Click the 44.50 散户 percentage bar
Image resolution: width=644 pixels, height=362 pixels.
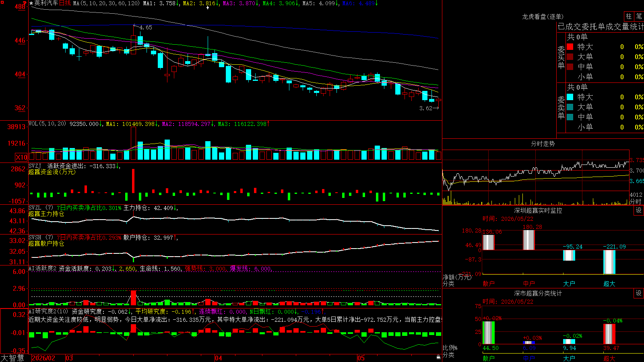tap(489, 333)
